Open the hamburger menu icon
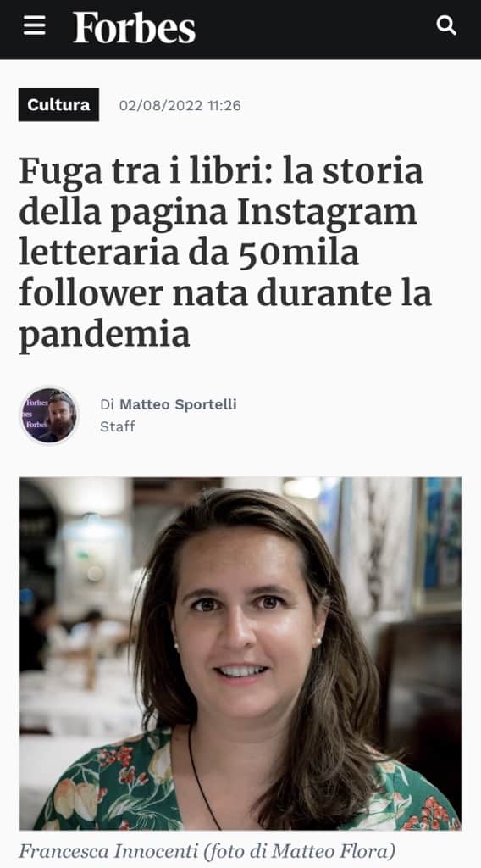 coord(34,25)
